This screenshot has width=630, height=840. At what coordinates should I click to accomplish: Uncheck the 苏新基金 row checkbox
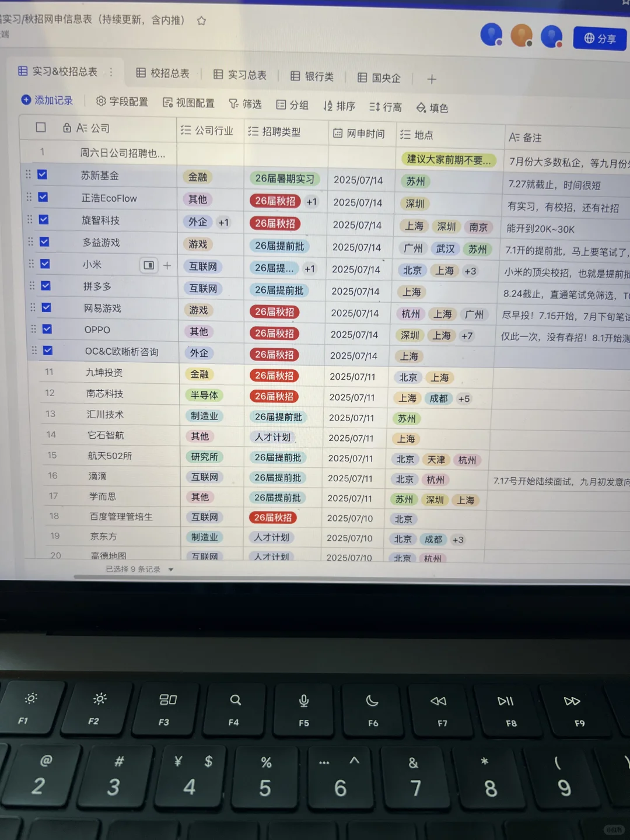tap(42, 174)
